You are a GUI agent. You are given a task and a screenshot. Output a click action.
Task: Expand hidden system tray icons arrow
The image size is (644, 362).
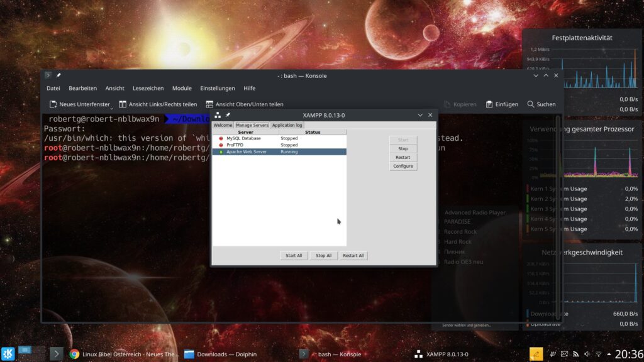pos(609,354)
